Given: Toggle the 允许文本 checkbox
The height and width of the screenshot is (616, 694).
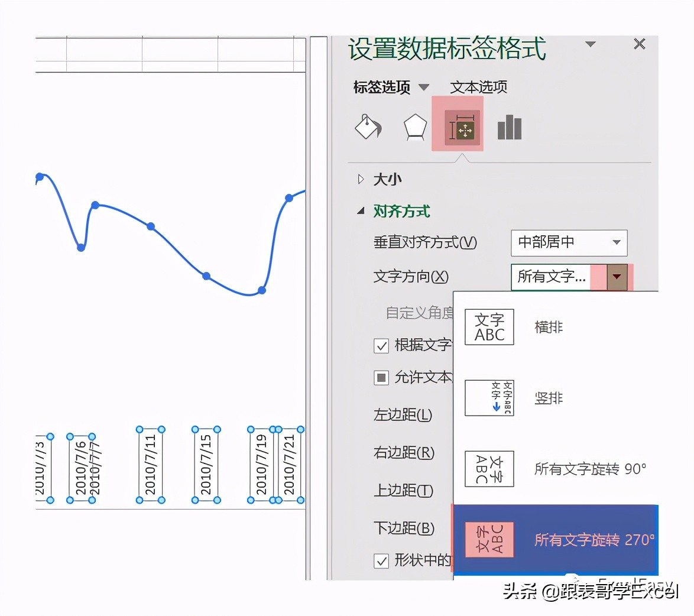Looking at the screenshot, I should click(x=381, y=378).
